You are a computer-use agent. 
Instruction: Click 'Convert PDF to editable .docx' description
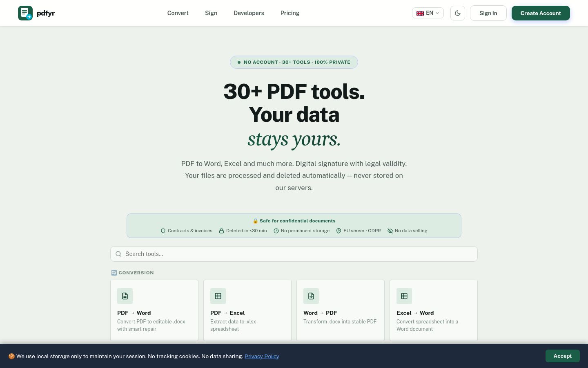tap(151, 325)
